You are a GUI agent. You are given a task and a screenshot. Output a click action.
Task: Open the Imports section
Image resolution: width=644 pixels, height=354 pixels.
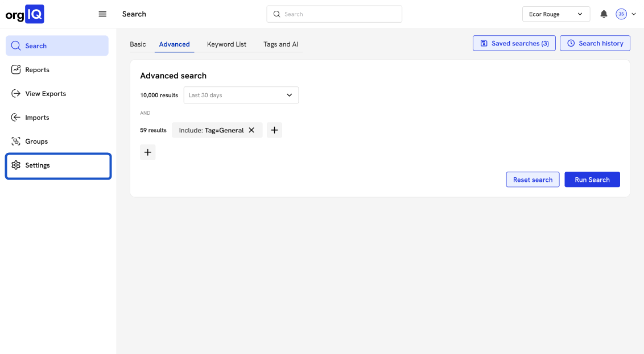coord(37,118)
